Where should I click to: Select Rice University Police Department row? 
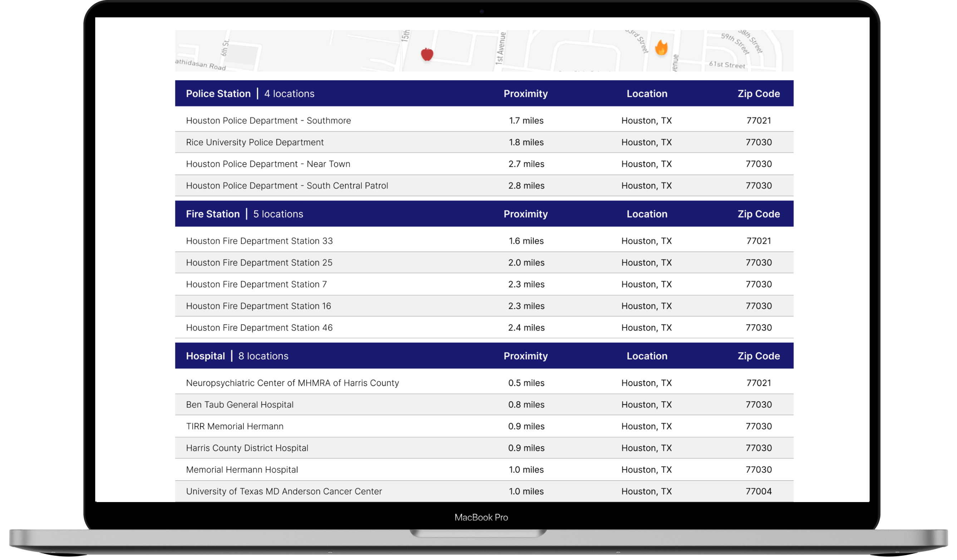coord(484,142)
